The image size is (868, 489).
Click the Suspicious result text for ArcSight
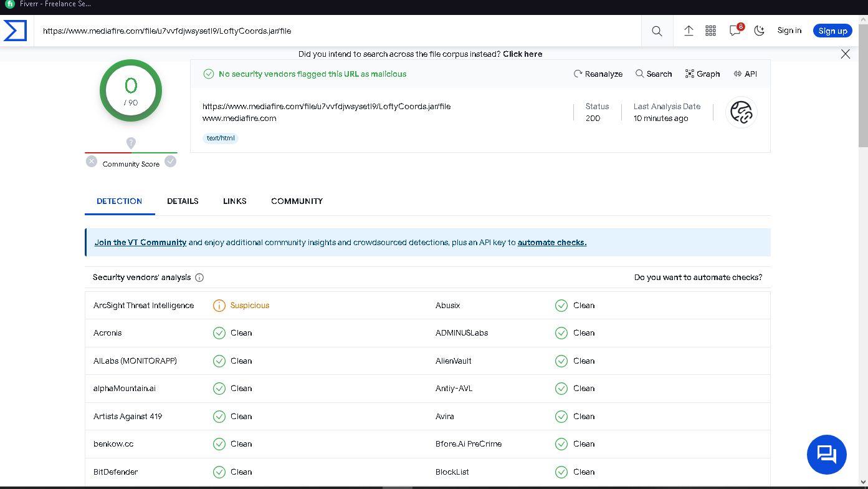pyautogui.click(x=250, y=306)
